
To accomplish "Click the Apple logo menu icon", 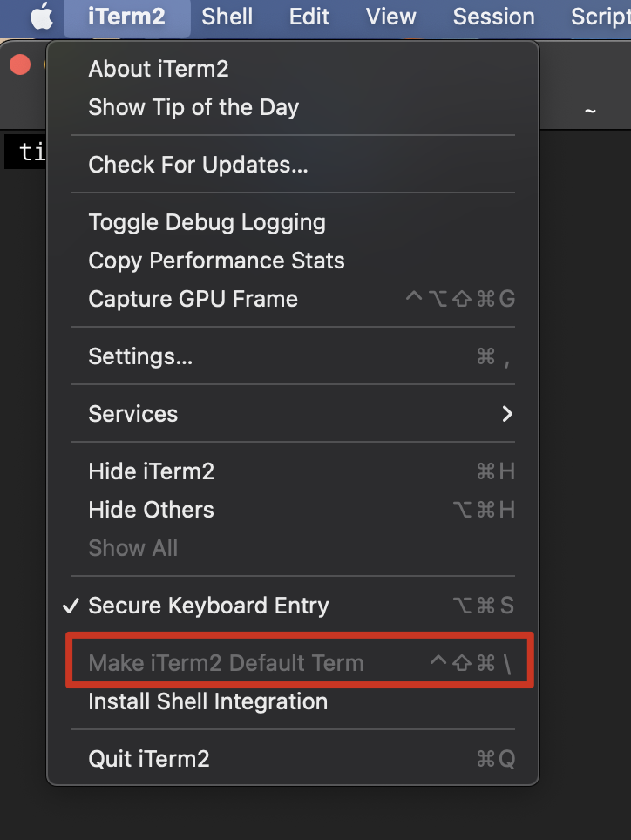I will (41, 16).
